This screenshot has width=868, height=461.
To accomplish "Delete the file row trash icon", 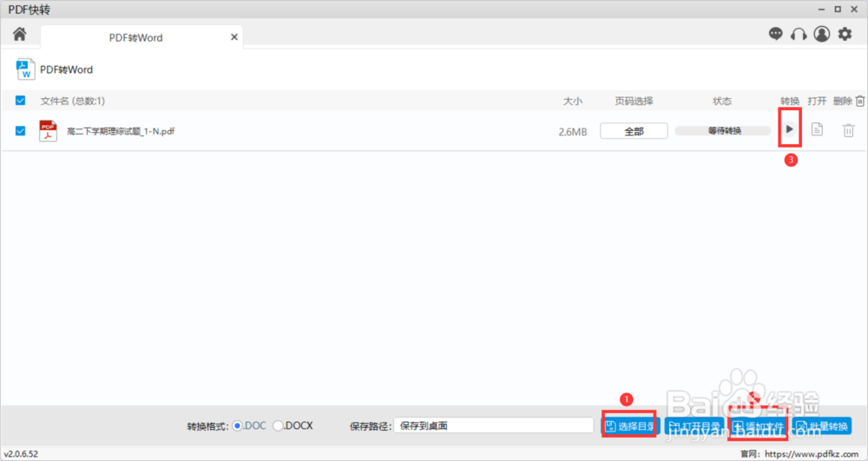I will pos(848,130).
